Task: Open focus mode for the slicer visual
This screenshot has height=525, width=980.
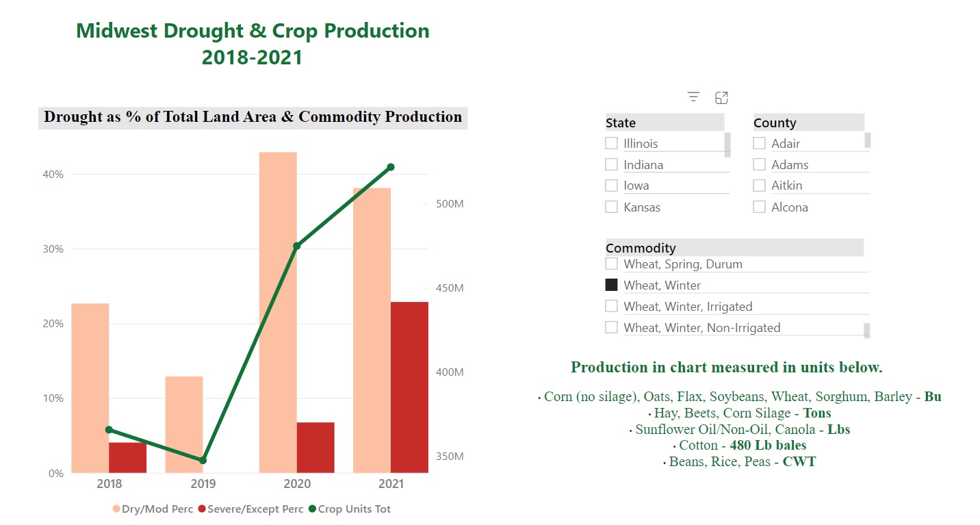Action: point(721,97)
